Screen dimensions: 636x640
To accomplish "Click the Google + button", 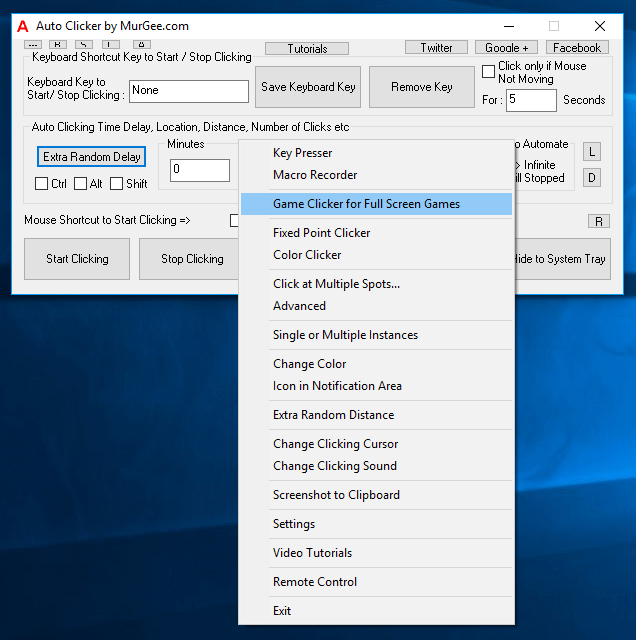I will coord(506,47).
